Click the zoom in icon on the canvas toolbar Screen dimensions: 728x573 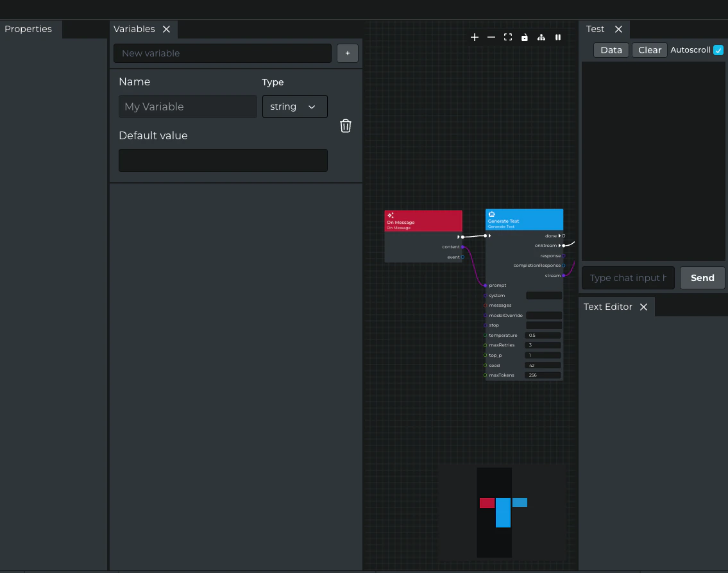click(475, 37)
